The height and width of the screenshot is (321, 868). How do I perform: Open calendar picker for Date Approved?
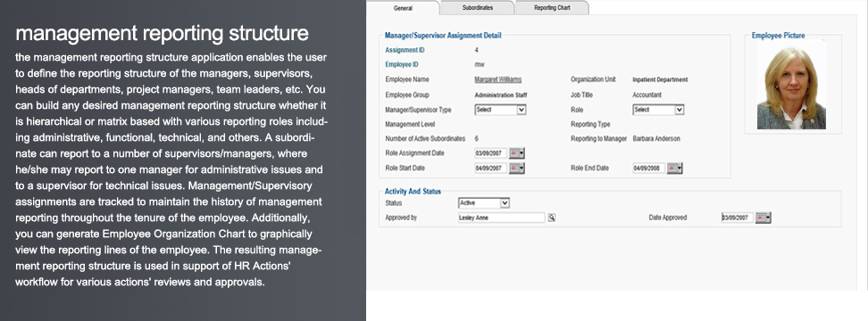(x=764, y=218)
